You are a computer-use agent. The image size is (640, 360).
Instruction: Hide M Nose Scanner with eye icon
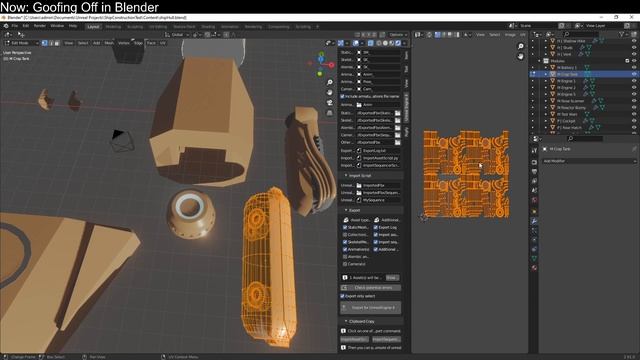click(x=633, y=101)
